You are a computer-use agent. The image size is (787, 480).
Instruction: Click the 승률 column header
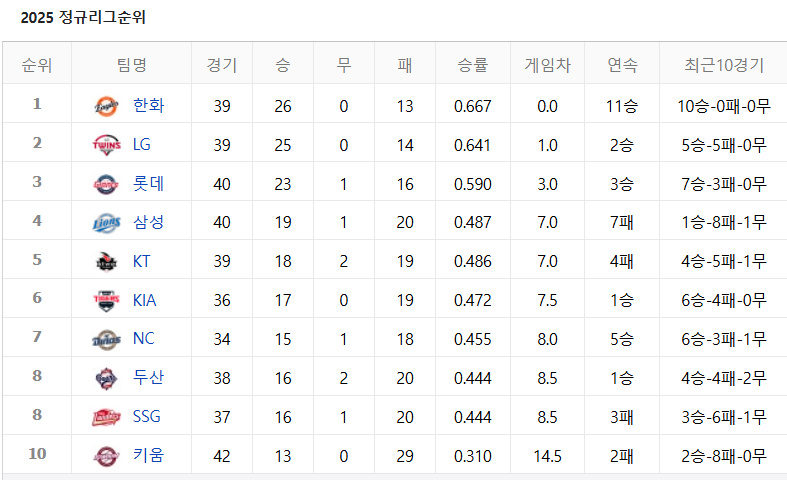click(x=472, y=66)
